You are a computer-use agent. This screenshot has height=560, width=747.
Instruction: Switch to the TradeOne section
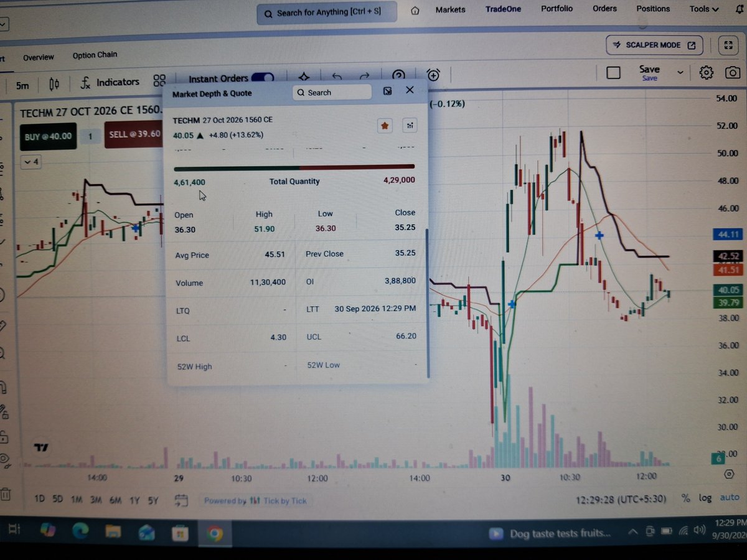(x=503, y=9)
